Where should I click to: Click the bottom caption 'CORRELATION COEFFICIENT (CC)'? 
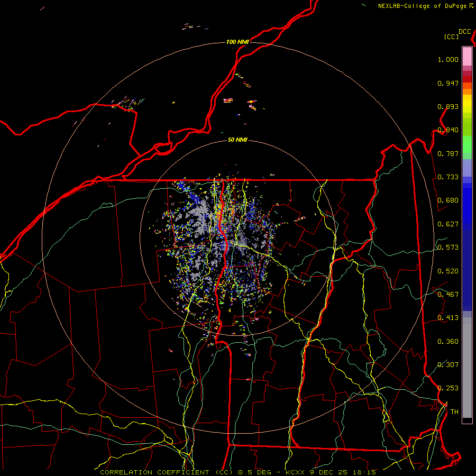(x=167, y=472)
